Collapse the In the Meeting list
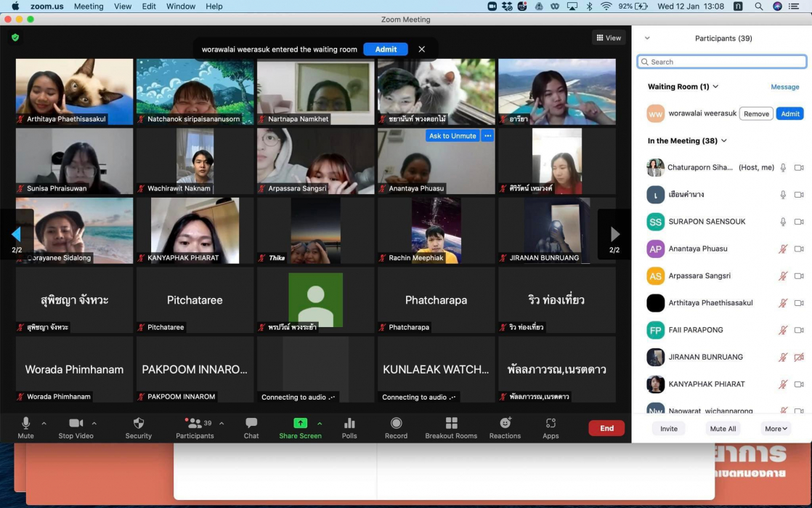Viewport: 812px width, 508px height. coord(723,141)
